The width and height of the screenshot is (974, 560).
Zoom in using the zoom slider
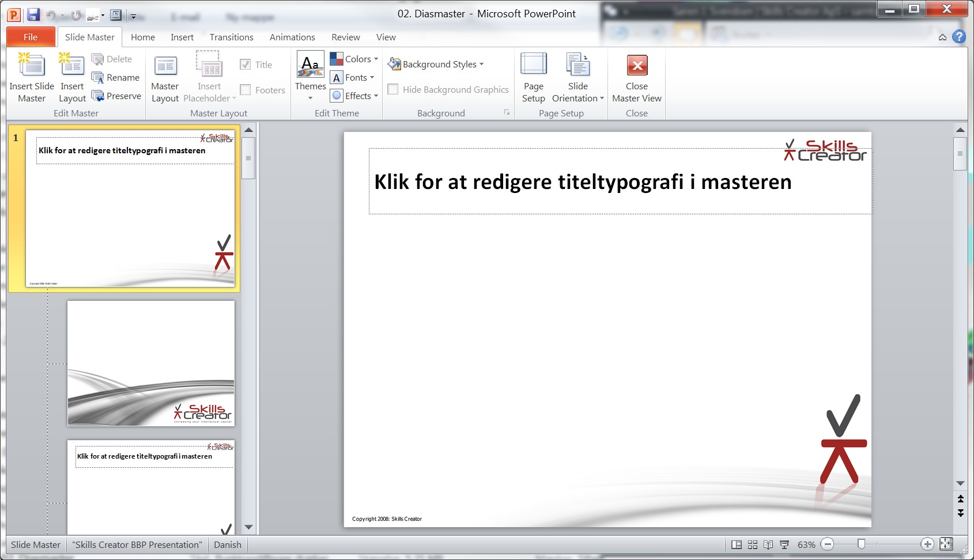click(x=928, y=543)
